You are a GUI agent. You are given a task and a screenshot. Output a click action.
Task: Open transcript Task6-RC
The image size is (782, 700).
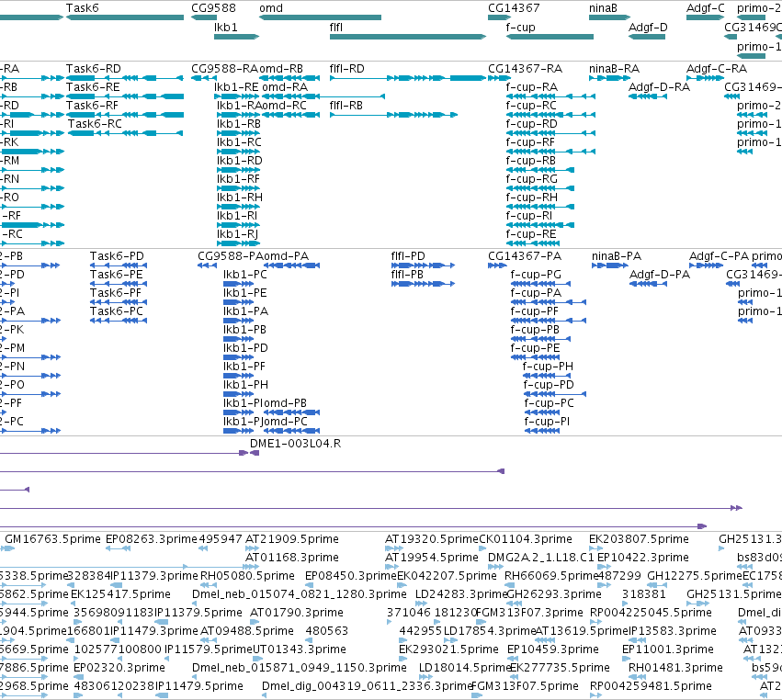(95, 124)
